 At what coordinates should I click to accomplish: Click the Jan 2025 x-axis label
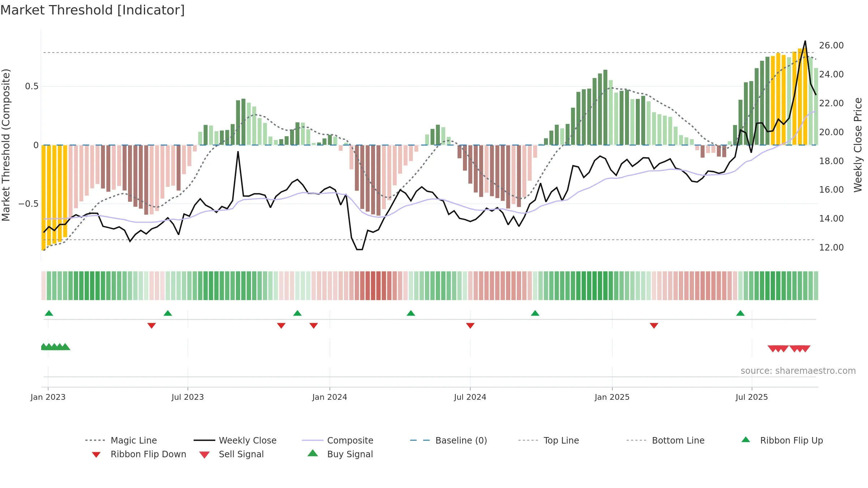point(612,397)
